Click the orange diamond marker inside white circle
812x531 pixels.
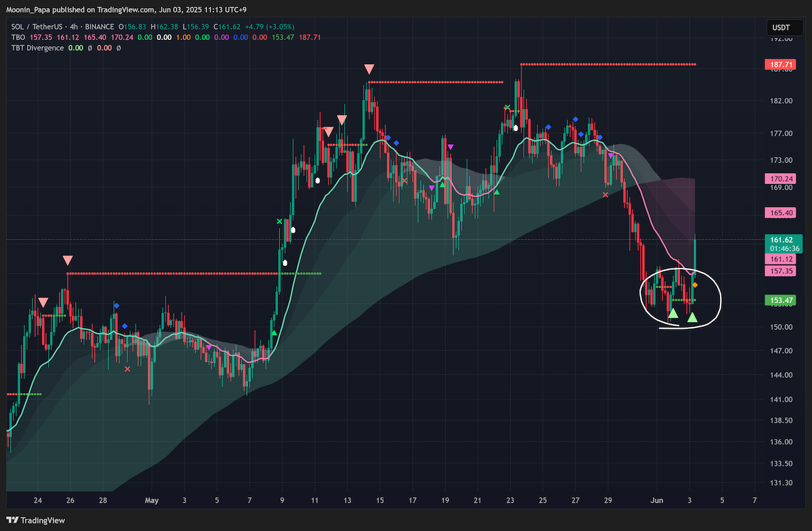point(695,285)
